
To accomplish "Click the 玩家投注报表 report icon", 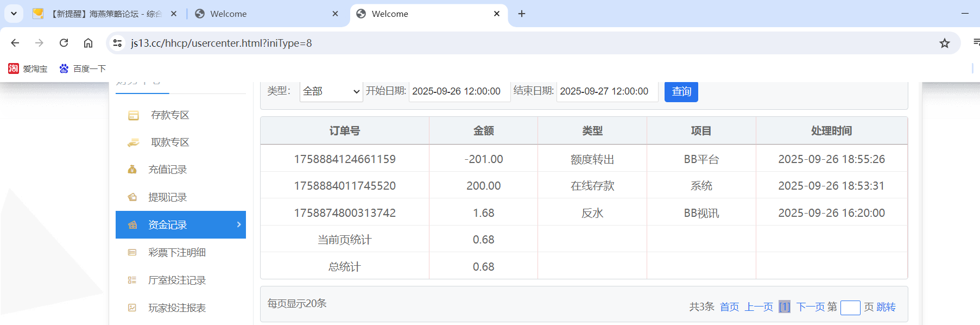I will pyautogui.click(x=132, y=308).
